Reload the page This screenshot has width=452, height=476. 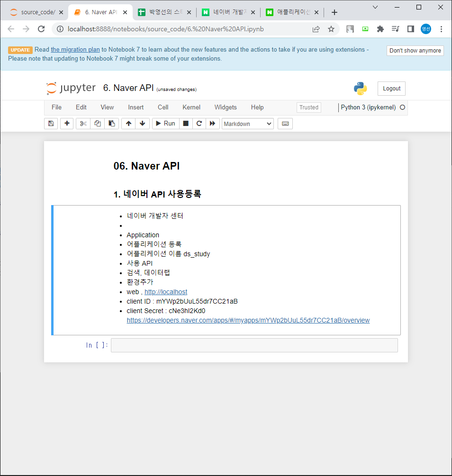point(41,29)
